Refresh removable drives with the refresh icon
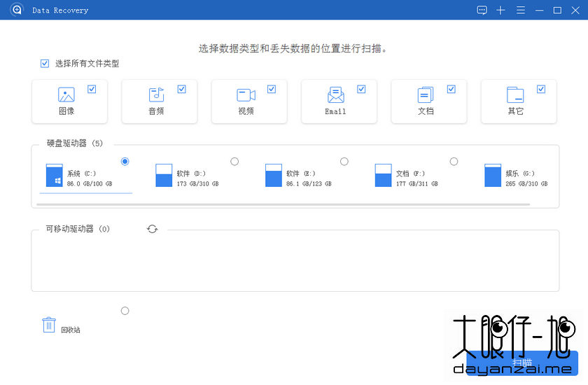The image size is (588, 385). tap(153, 229)
